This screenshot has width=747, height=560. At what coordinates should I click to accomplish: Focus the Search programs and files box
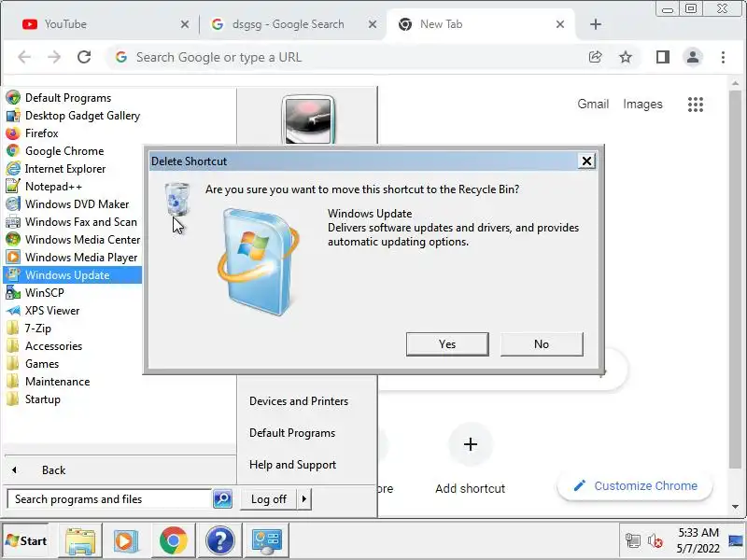coord(109,499)
